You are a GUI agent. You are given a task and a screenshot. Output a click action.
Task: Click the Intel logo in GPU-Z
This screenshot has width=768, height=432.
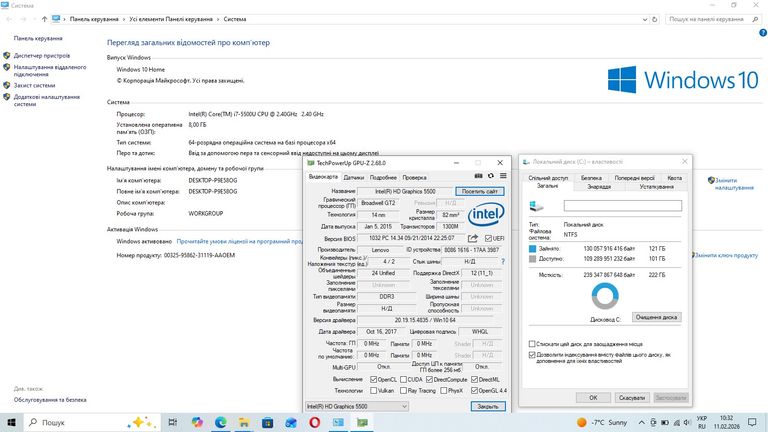[486, 214]
